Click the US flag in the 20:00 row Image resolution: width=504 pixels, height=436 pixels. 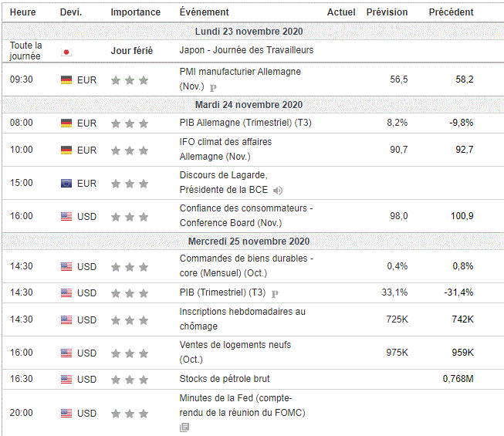66,414
